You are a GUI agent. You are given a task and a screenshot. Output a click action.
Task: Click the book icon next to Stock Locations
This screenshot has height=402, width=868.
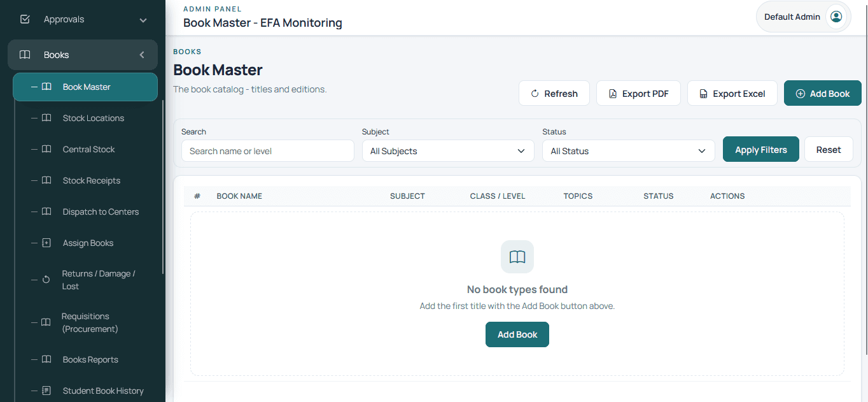click(x=46, y=118)
